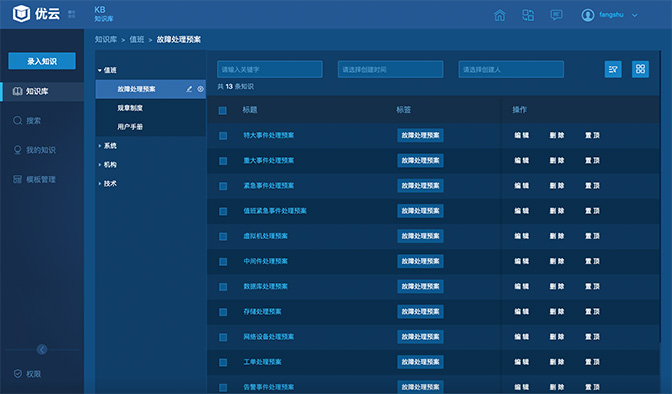672x394 pixels.
Task: Open the messages chat icon
Action: pos(556,15)
